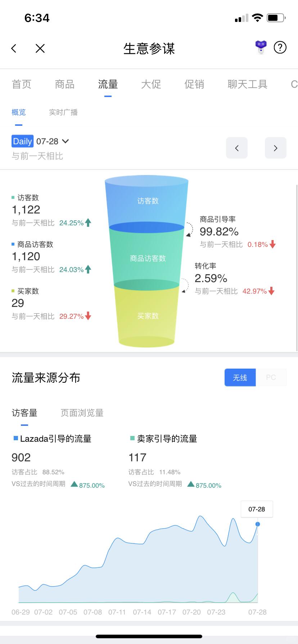Screen dimensions: 298x644
Task: Switch traffic source to 无线
Action: tap(240, 377)
